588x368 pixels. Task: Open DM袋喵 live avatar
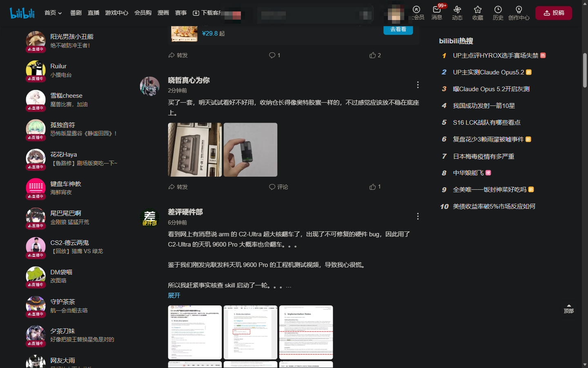36,277
